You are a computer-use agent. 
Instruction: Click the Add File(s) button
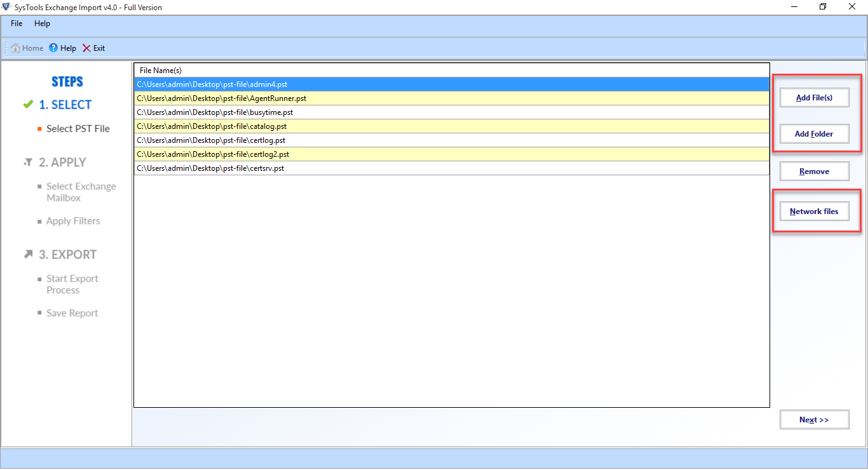coord(814,98)
